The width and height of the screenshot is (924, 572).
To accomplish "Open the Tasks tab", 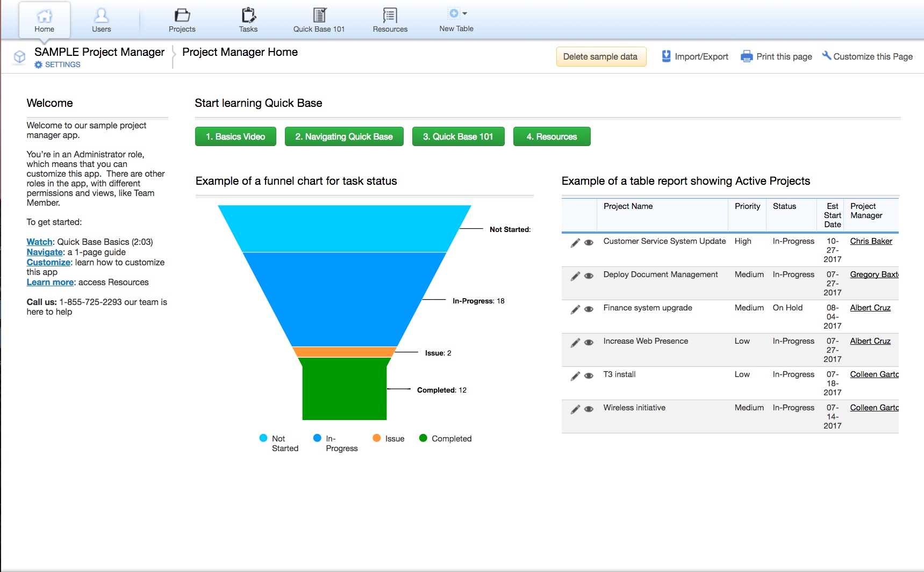I will [248, 21].
